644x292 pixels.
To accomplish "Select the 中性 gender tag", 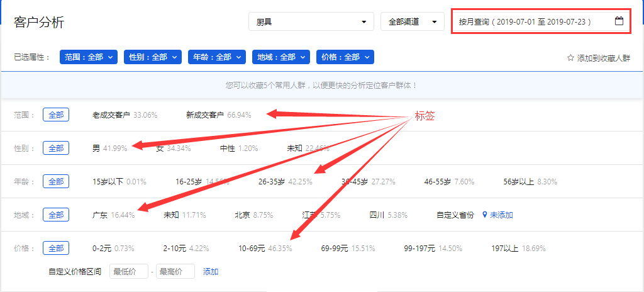I will click(238, 148).
